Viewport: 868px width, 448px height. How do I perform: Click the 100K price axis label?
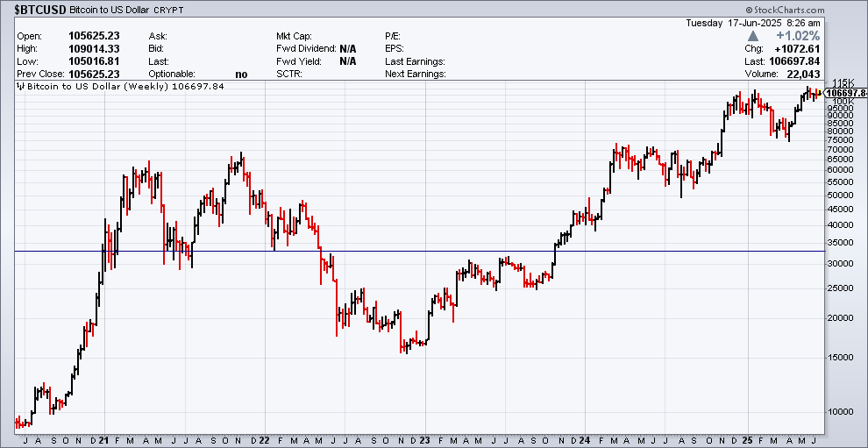point(843,102)
